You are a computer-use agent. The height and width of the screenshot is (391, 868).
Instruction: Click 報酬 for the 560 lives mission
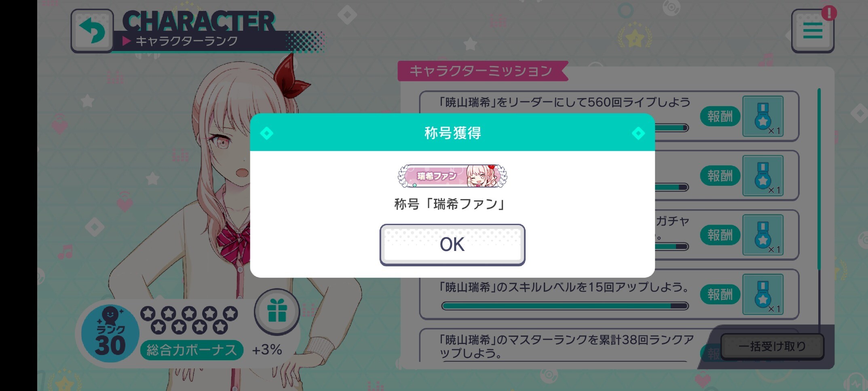tap(720, 117)
